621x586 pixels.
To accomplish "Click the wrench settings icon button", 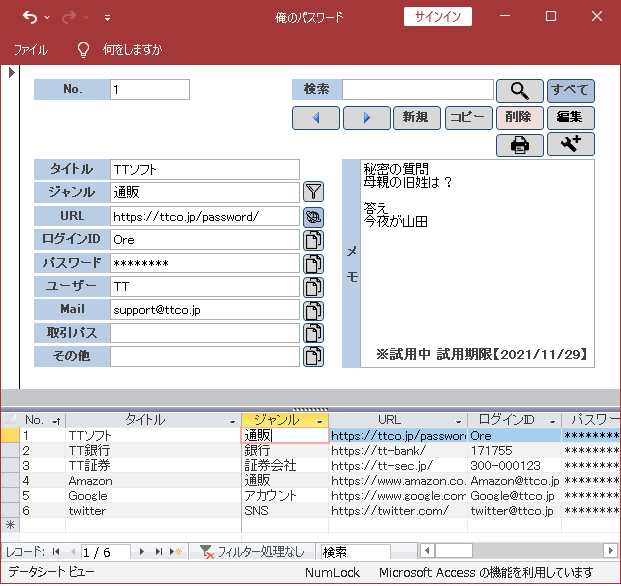I will 570,144.
